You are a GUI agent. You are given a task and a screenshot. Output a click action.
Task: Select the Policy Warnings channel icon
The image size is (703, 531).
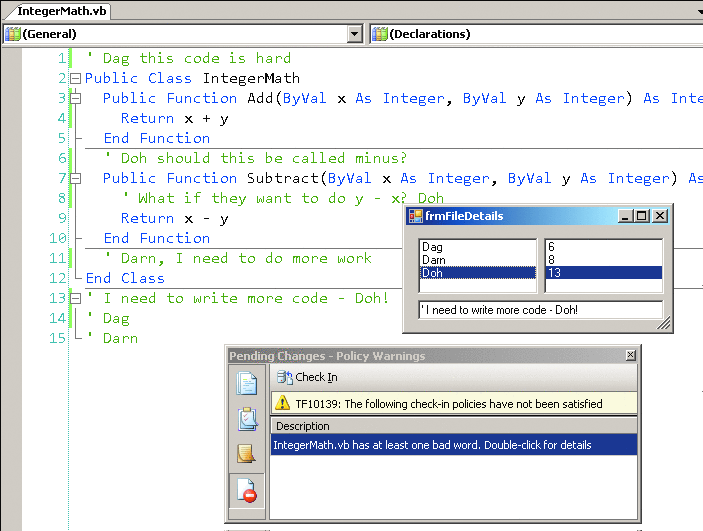[x=247, y=490]
